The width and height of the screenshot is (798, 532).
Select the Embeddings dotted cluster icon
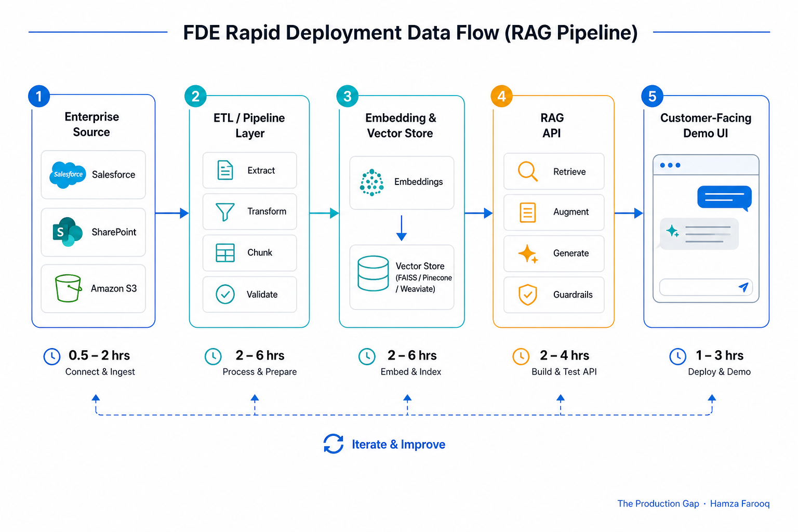(372, 182)
